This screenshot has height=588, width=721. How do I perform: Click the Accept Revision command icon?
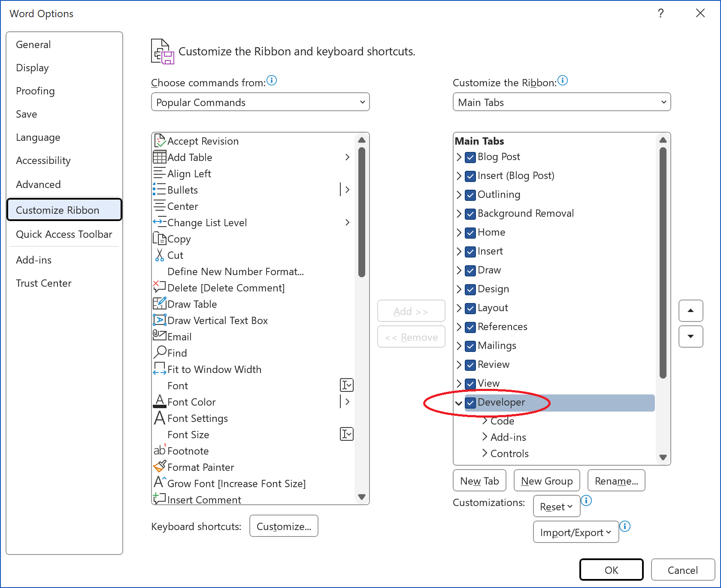[160, 141]
